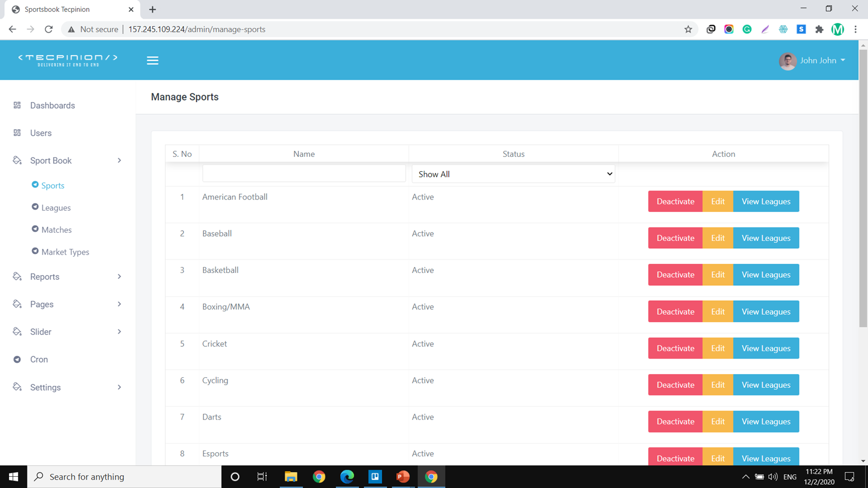The height and width of the screenshot is (488, 868).
Task: Click the Name filter input field
Action: point(304,174)
